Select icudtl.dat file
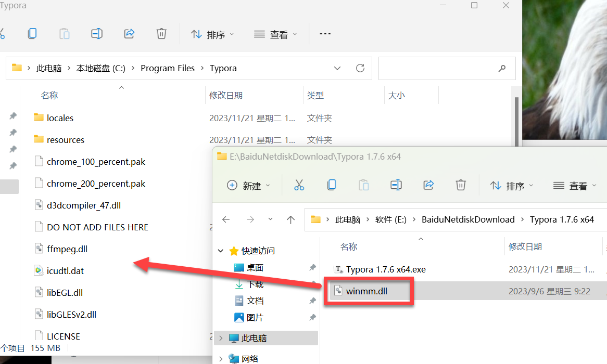The height and width of the screenshot is (364, 607). coord(65,271)
